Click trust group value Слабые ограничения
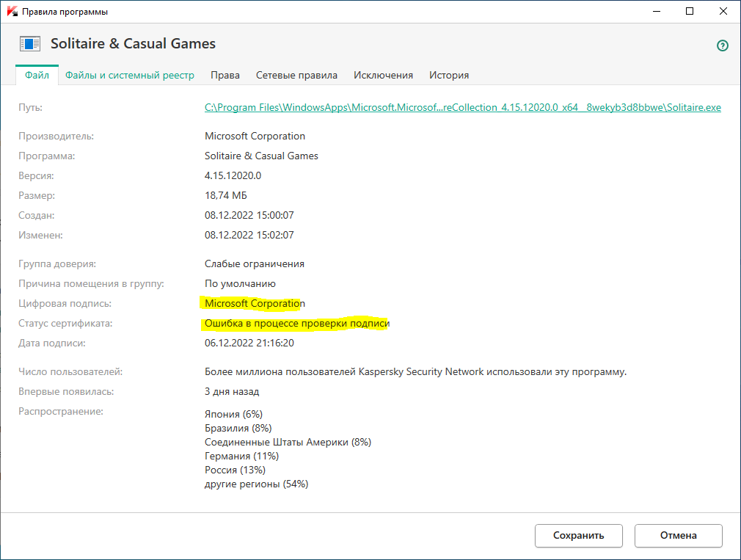 tap(255, 263)
